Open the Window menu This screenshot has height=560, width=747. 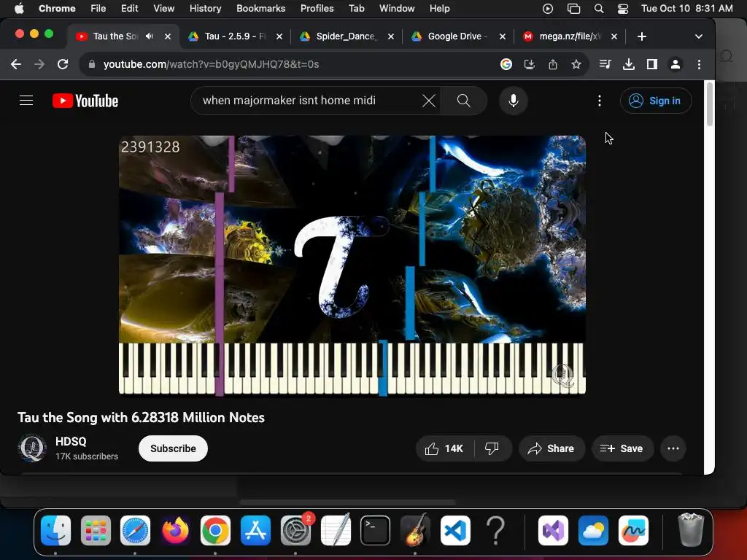pyautogui.click(x=397, y=8)
